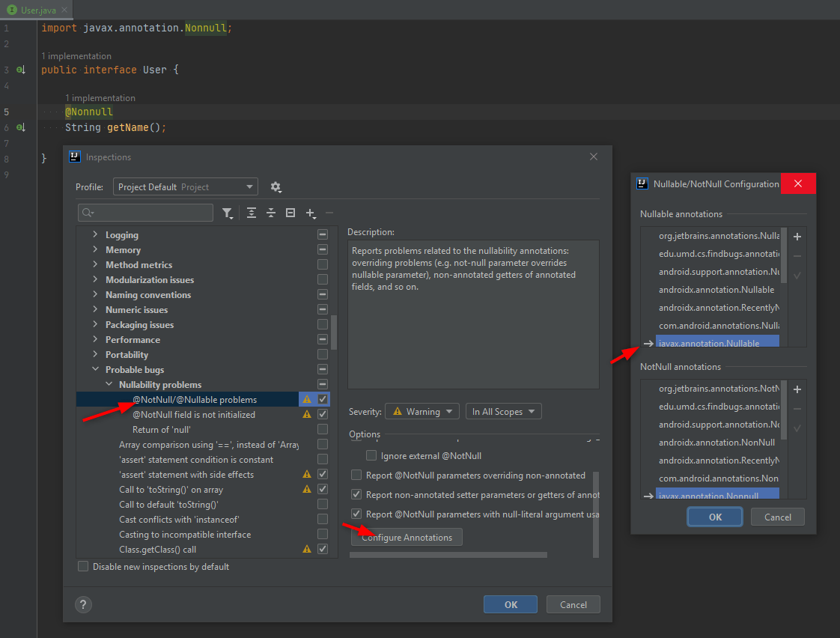Image resolution: width=840 pixels, height=638 pixels.
Task: Click the inspections search field
Action: pyautogui.click(x=150, y=213)
